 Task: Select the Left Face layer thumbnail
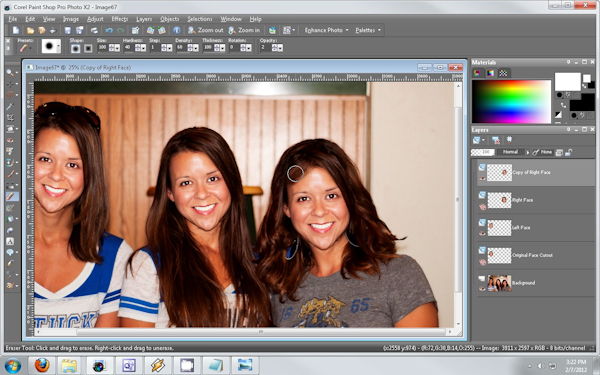click(x=499, y=228)
